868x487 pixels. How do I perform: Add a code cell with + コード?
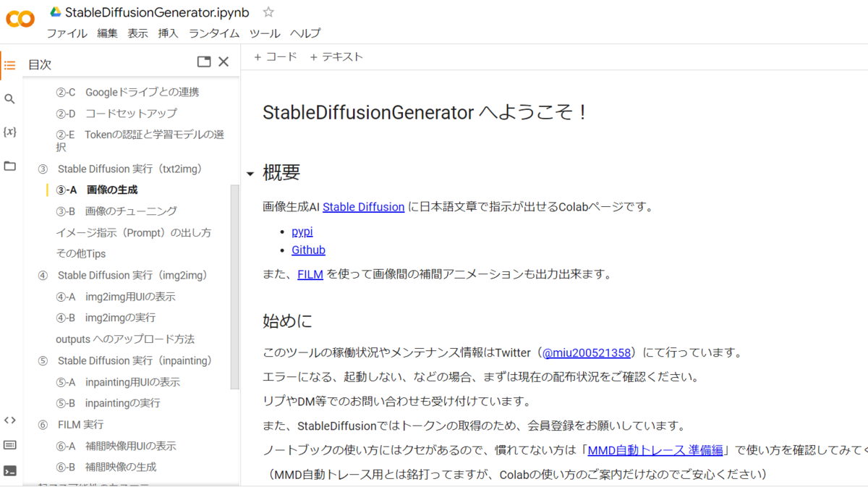(x=276, y=56)
